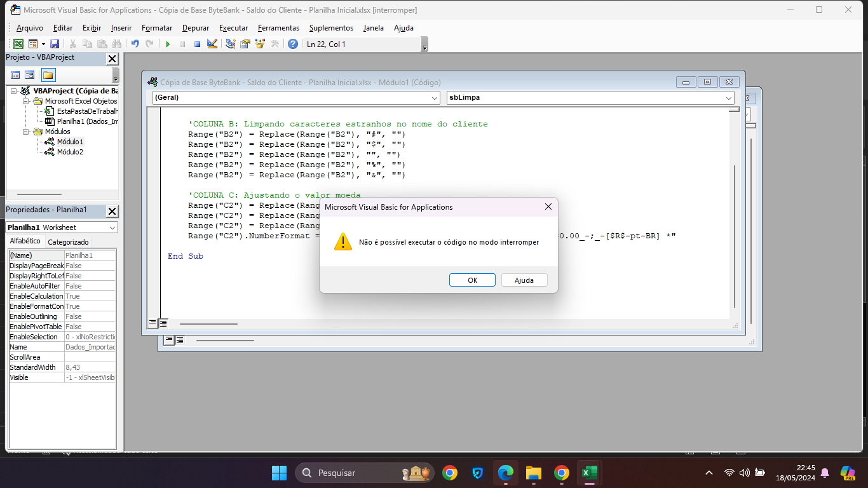Click the Cut (scissors) toolbar icon

(72, 44)
